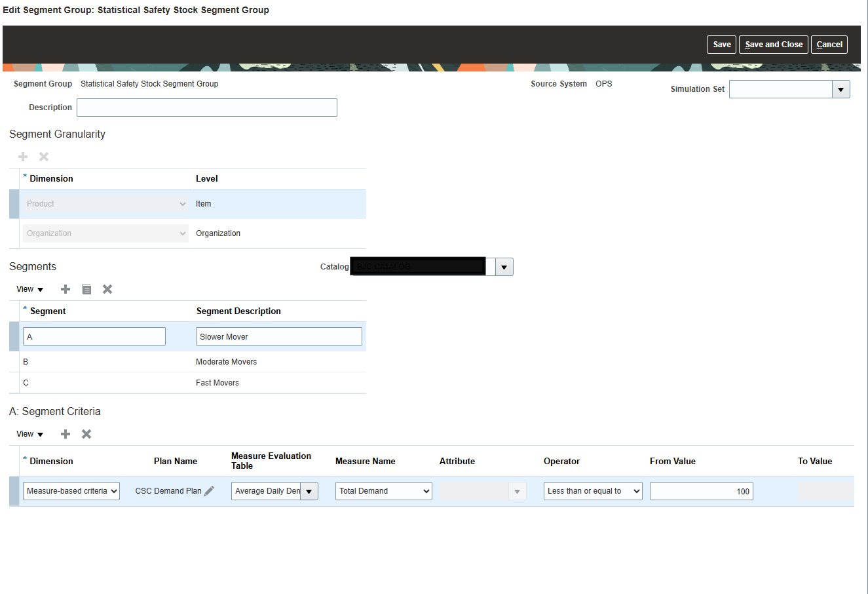This screenshot has height=594, width=868.
Task: Click the Item level cell
Action: [204, 204]
